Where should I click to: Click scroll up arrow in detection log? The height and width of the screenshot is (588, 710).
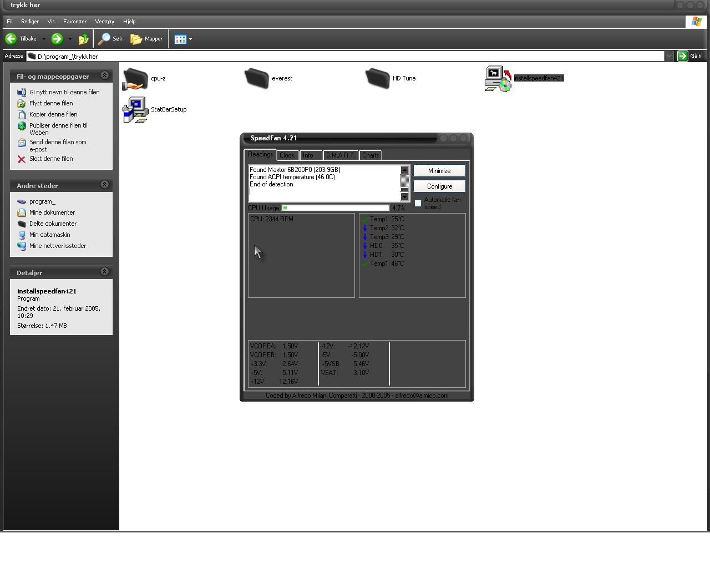click(x=404, y=170)
